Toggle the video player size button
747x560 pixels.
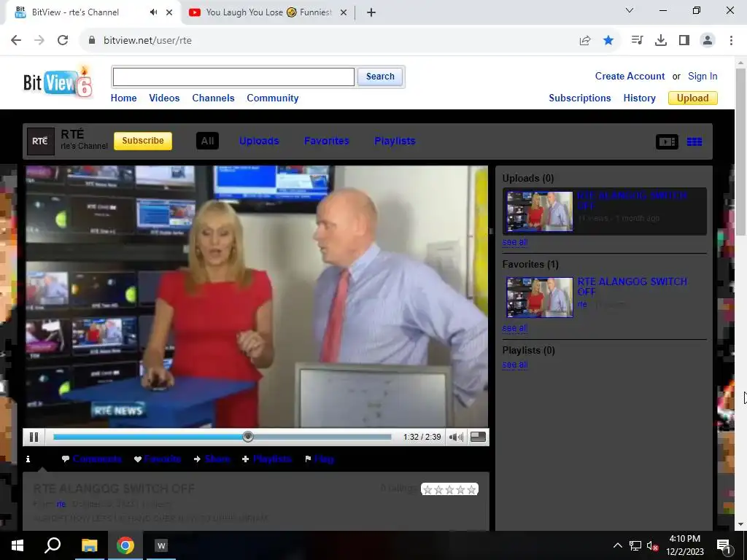click(x=478, y=437)
